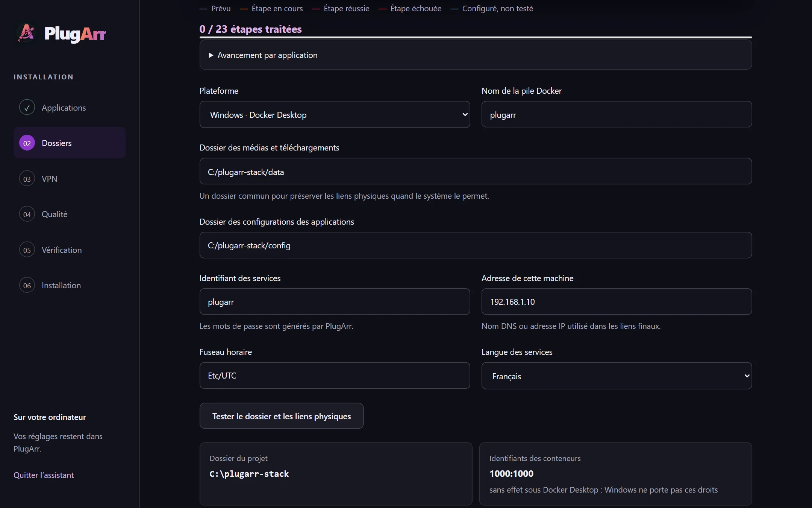This screenshot has height=508, width=812.
Task: Click the Prévu legend entry
Action: 215,8
